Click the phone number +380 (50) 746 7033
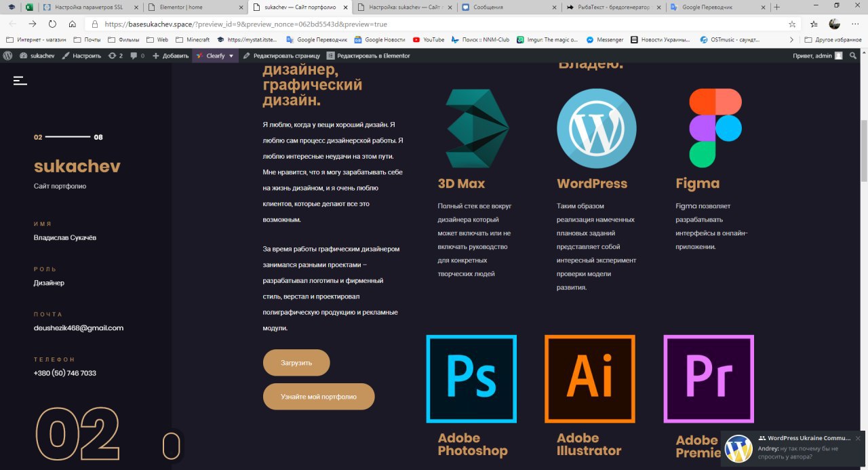This screenshot has height=470, width=868. (x=65, y=373)
